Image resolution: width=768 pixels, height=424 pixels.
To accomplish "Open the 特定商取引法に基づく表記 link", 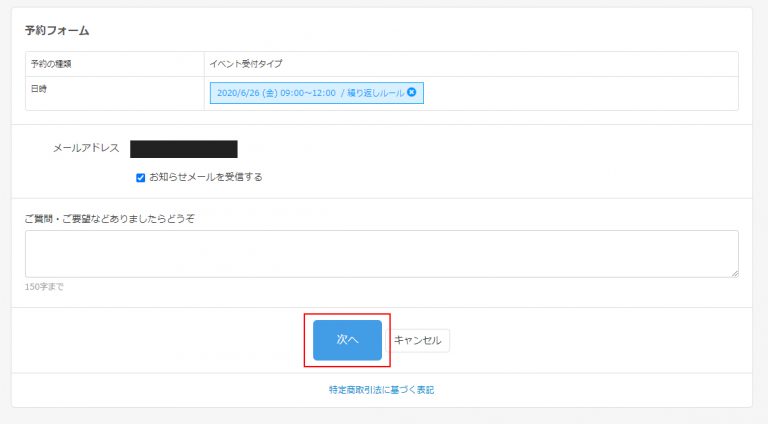I will pyautogui.click(x=381, y=389).
